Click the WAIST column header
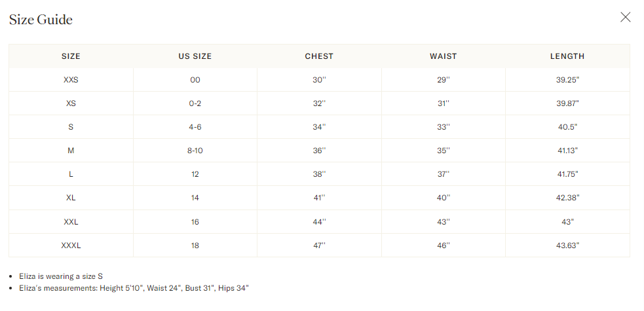This screenshot has height=311, width=644. coord(444,56)
